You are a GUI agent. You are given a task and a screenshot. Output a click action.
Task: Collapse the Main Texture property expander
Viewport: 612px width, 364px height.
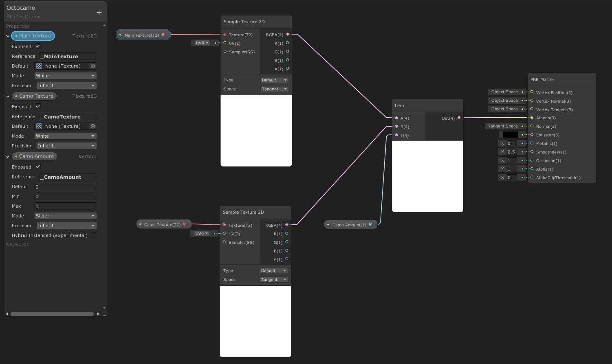(x=7, y=36)
